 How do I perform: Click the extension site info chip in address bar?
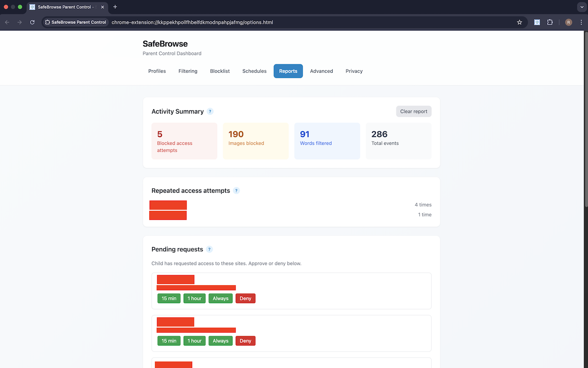[76, 22]
